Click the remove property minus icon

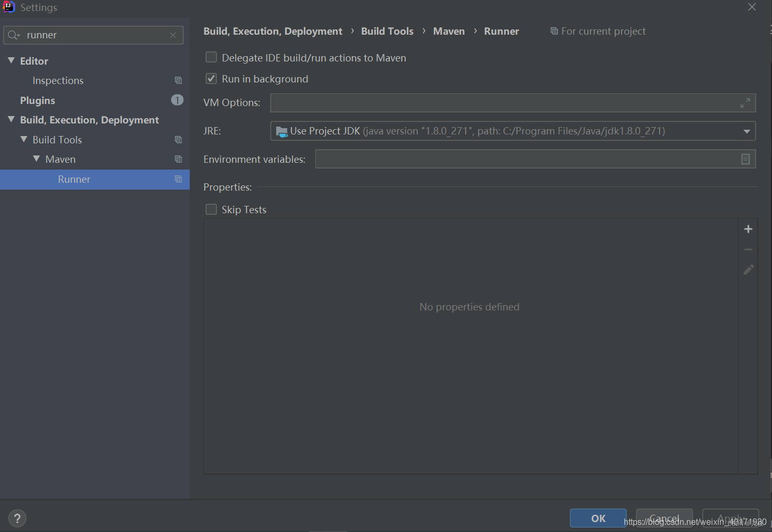(x=748, y=249)
